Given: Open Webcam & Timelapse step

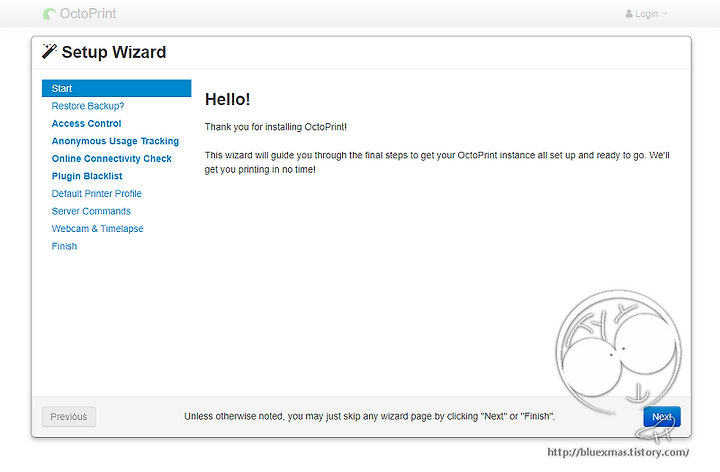Looking at the screenshot, I should tap(97, 229).
